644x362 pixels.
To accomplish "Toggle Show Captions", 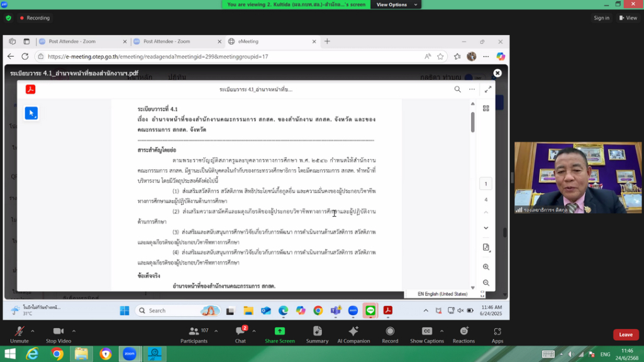I will [x=427, y=334].
